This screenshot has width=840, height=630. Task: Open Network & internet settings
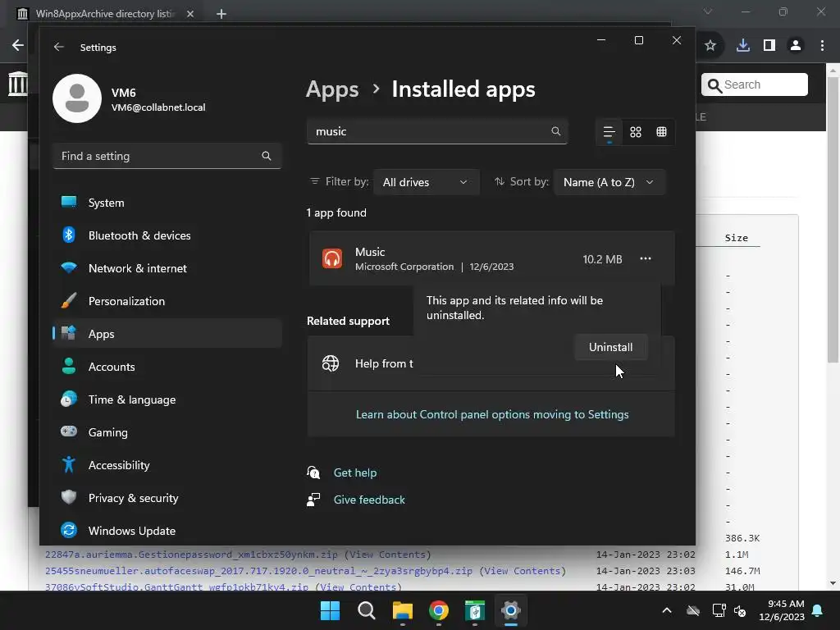click(x=167, y=268)
